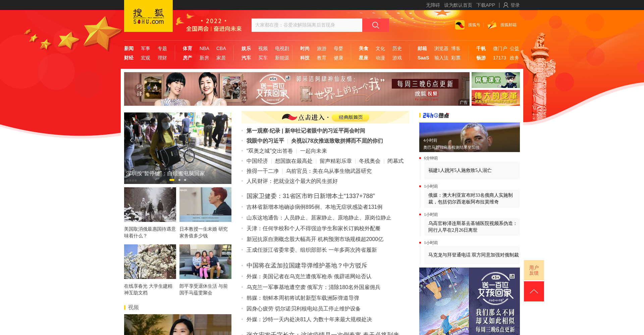Select the second carousel dot indicator
Image resolution: width=644 pixels, height=335 pixels.
tap(179, 180)
